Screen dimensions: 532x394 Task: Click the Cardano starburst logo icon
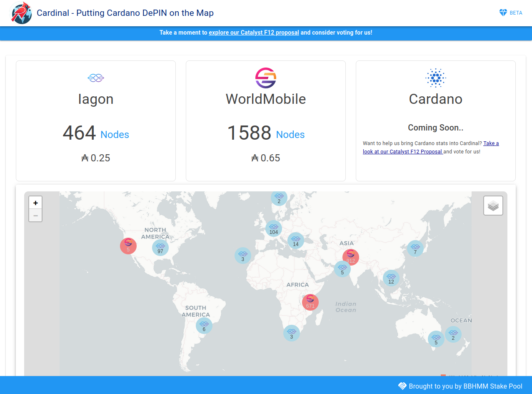pyautogui.click(x=435, y=78)
